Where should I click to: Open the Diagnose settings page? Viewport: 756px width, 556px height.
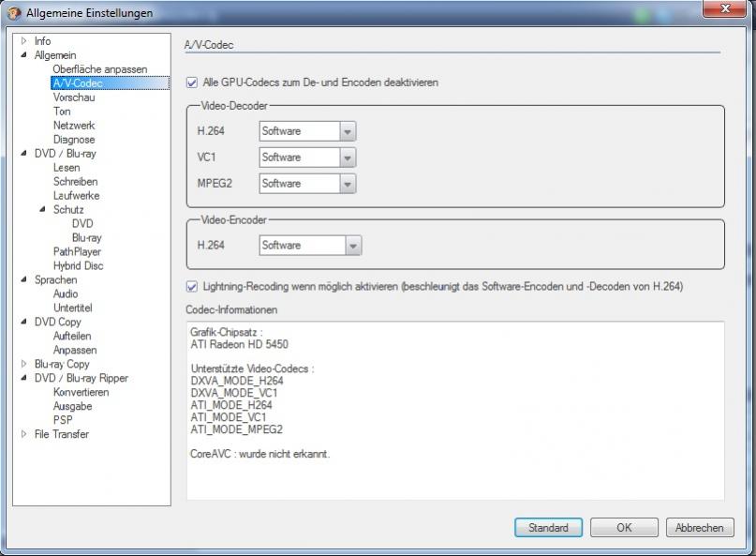(x=74, y=140)
